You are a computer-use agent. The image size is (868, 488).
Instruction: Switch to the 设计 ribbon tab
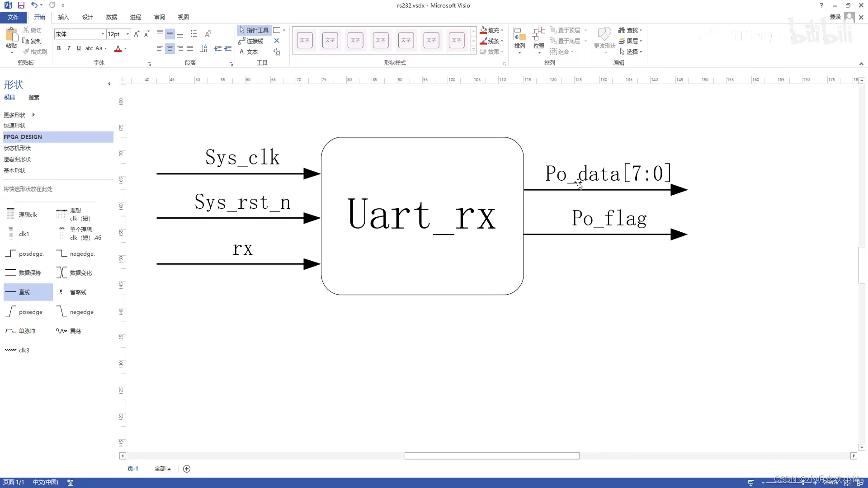[87, 17]
